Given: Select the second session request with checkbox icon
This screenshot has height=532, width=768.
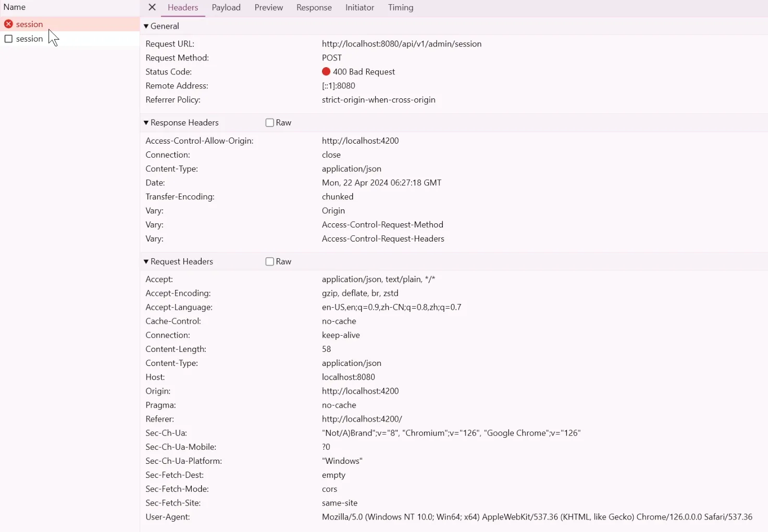Looking at the screenshot, I should pos(70,39).
